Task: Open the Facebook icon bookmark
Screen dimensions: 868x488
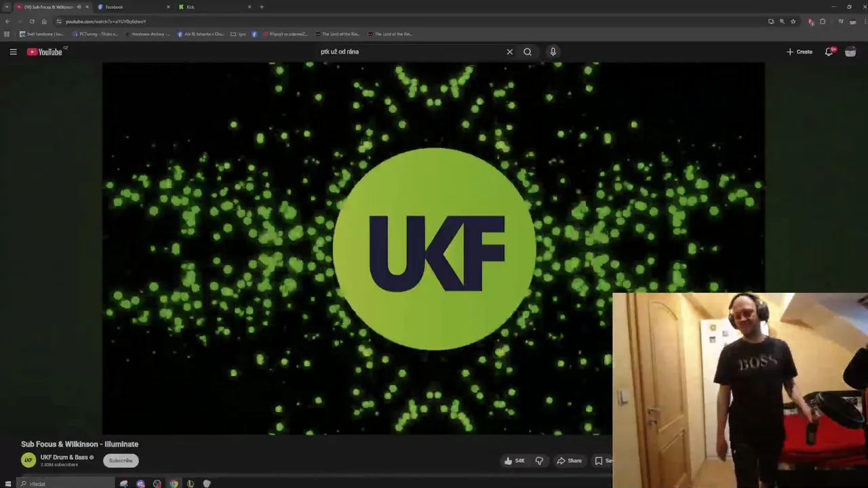Action: (254, 34)
